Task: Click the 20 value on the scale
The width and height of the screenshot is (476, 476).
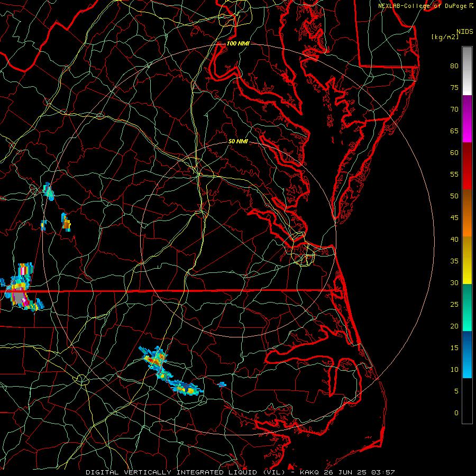Action: click(454, 326)
